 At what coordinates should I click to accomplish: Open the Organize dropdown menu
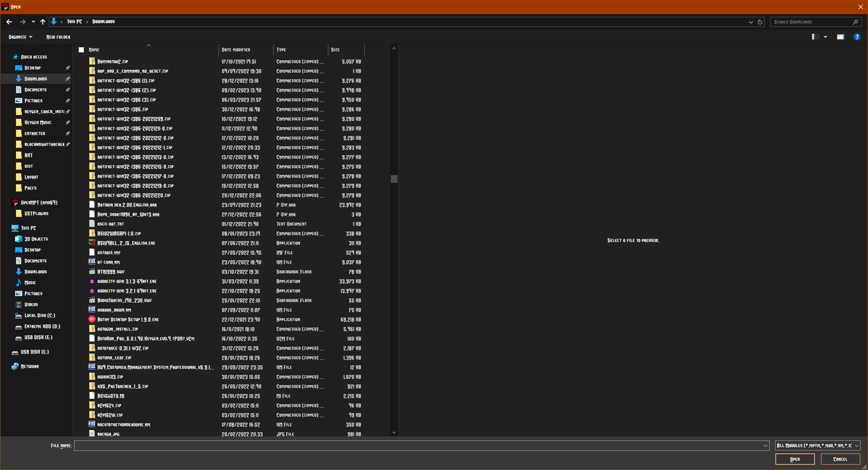click(20, 37)
